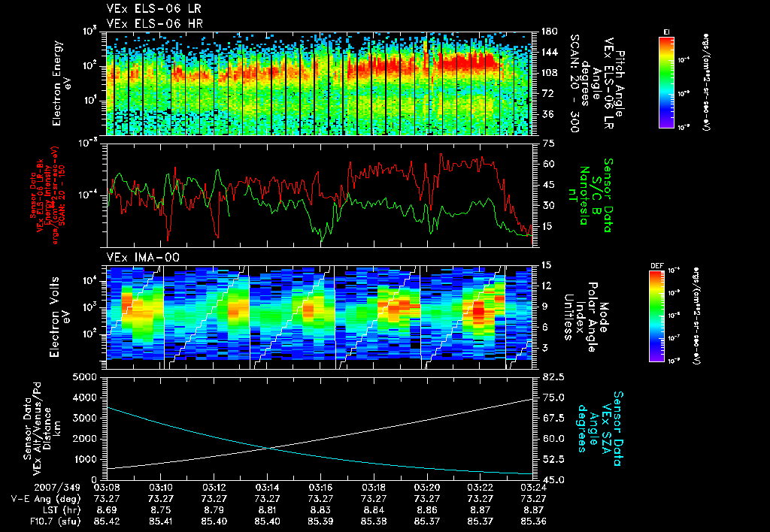Click the 3000 km altitude tick label
Image resolution: width=770 pixels, height=532 pixels.
click(x=86, y=418)
